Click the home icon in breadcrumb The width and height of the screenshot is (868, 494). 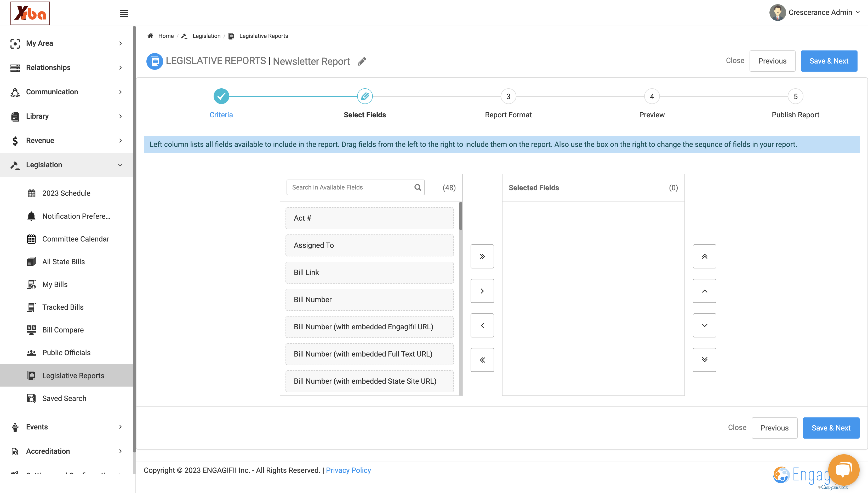(x=150, y=36)
